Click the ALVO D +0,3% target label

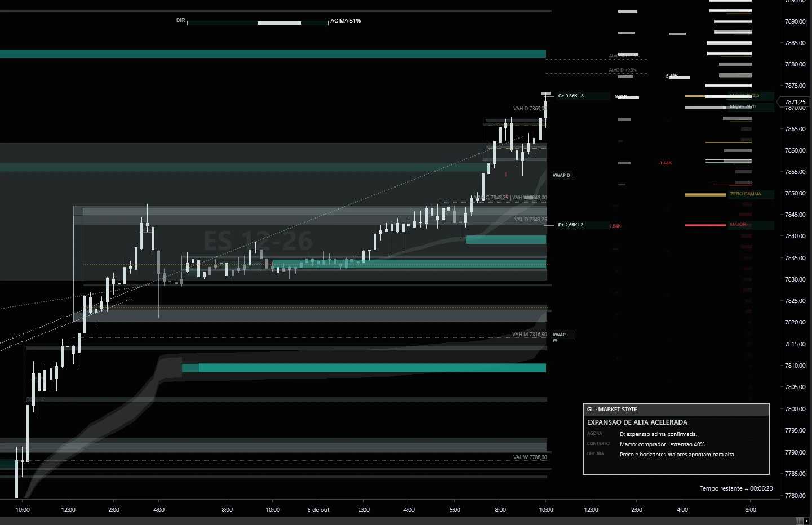pyautogui.click(x=623, y=70)
